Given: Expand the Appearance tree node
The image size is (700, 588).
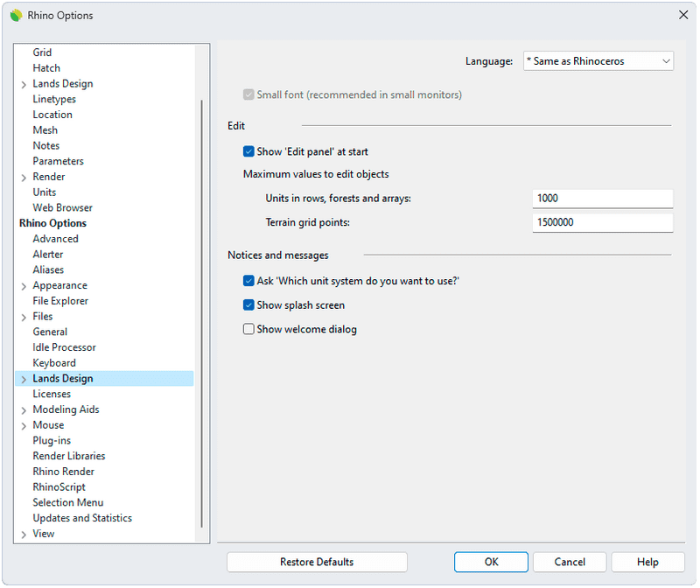Looking at the screenshot, I should coord(24,286).
